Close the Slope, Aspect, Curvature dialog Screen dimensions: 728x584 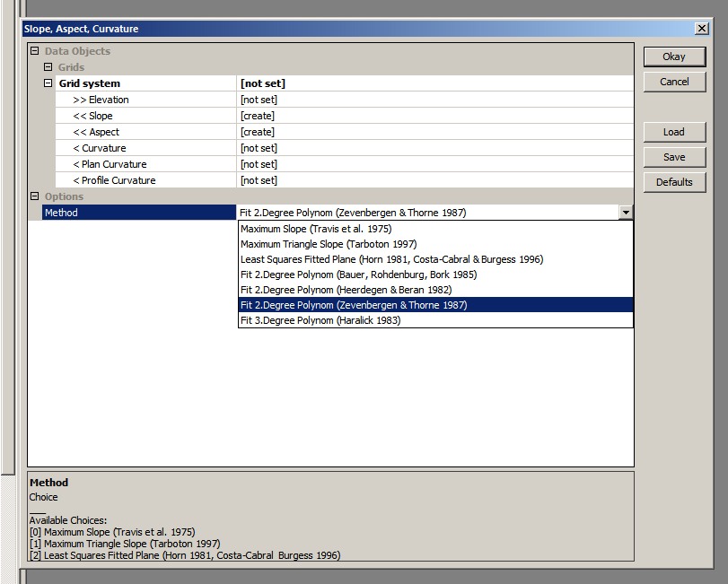702,29
